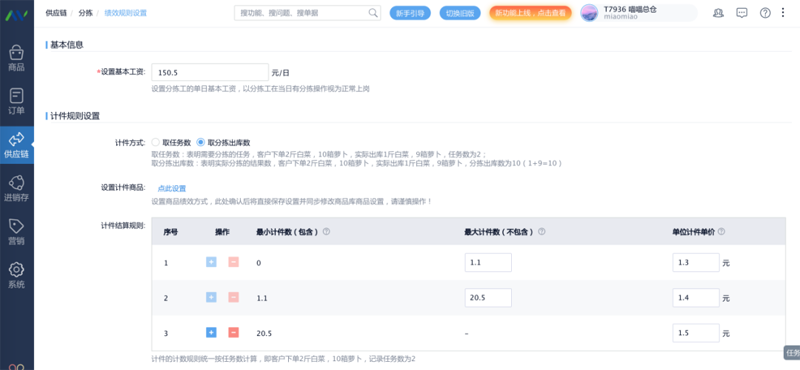Image resolution: width=800 pixels, height=370 pixels.
Task: Click the user avatar picture
Action: coord(589,13)
